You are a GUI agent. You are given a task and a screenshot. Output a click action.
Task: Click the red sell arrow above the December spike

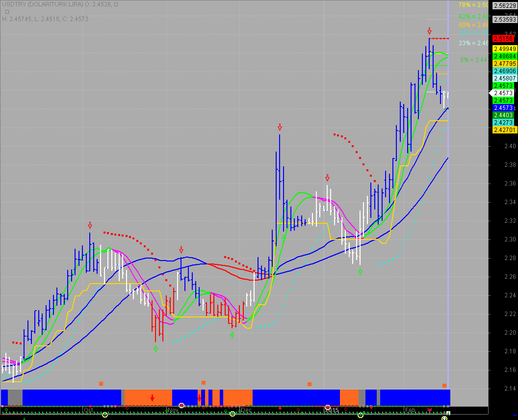[x=280, y=128]
